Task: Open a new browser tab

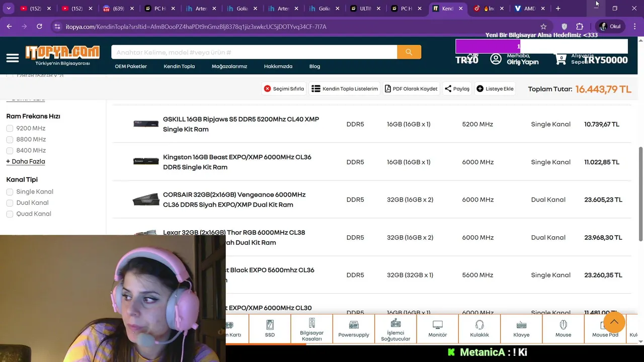Action: click(x=558, y=9)
